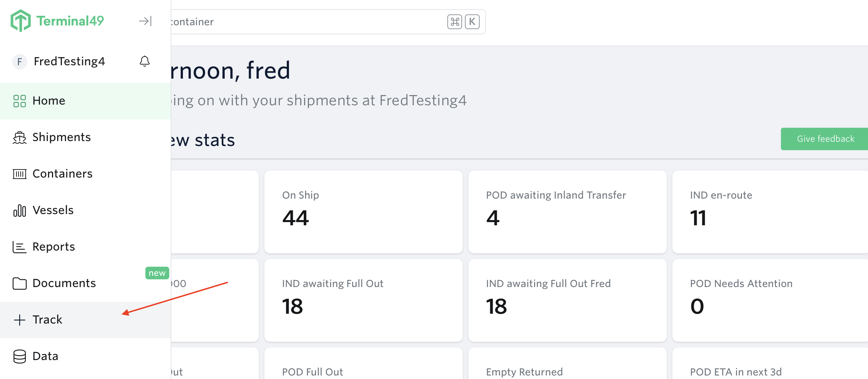The height and width of the screenshot is (379, 868).
Task: Select the IND en-route stat card
Action: click(x=769, y=212)
